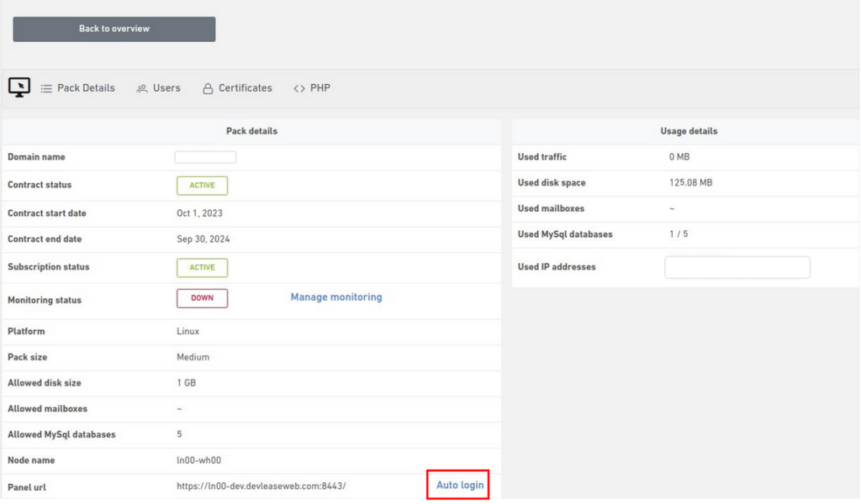
Task: Open the Certificates tab
Action: (237, 88)
